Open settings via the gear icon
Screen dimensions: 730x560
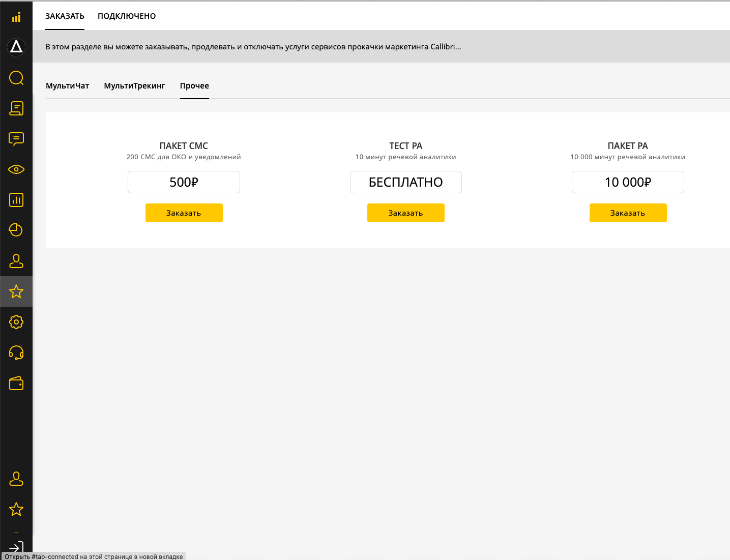[x=16, y=322]
